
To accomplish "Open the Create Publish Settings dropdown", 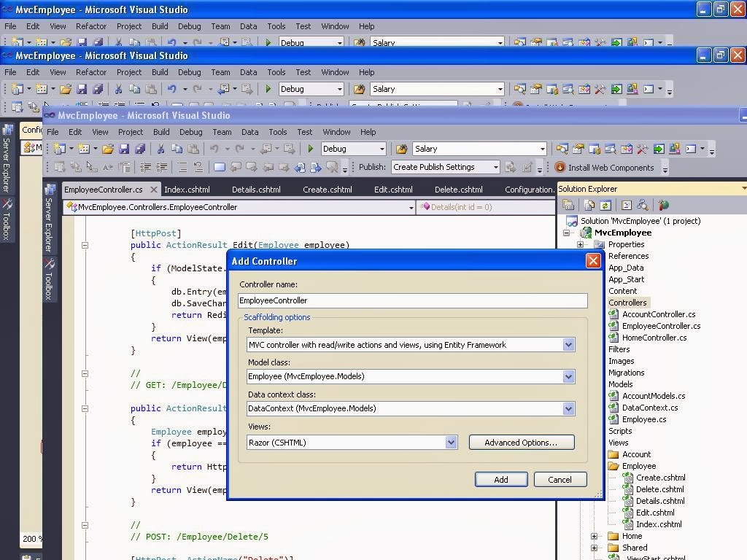I will 496,167.
